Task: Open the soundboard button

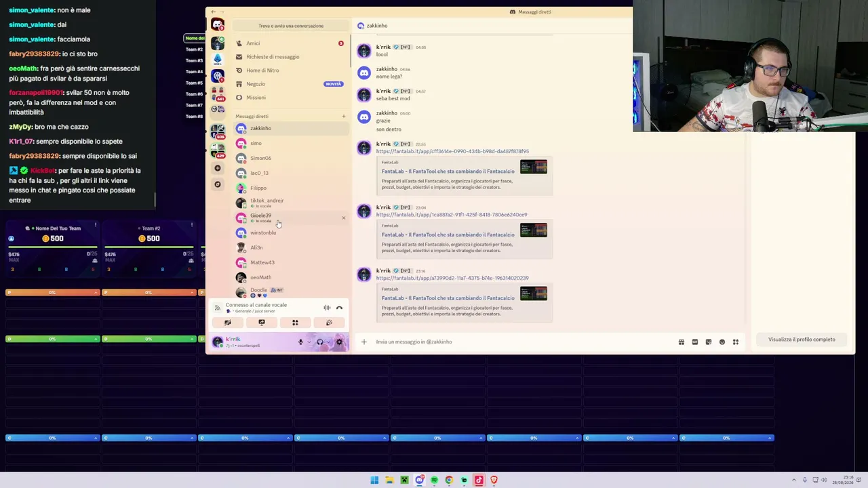Action: coord(329,323)
